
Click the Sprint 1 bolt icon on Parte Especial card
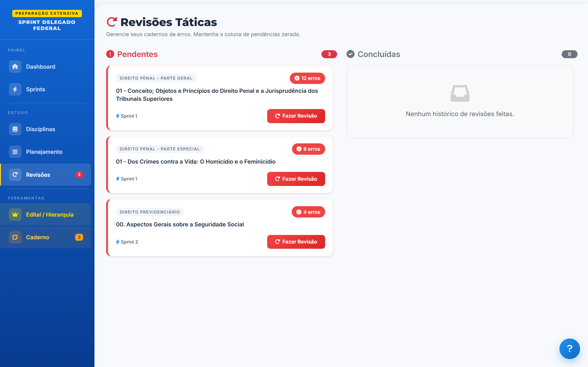tap(118, 179)
